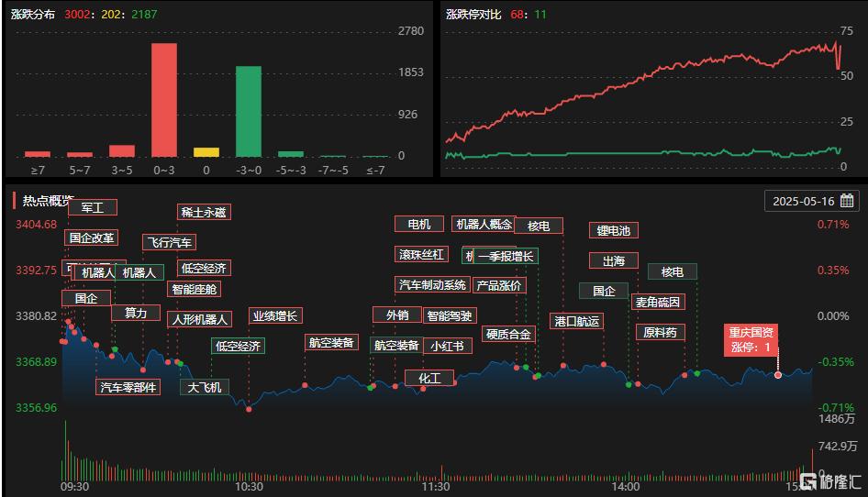
Task: Open the 锂电池 tag
Action: 614,230
